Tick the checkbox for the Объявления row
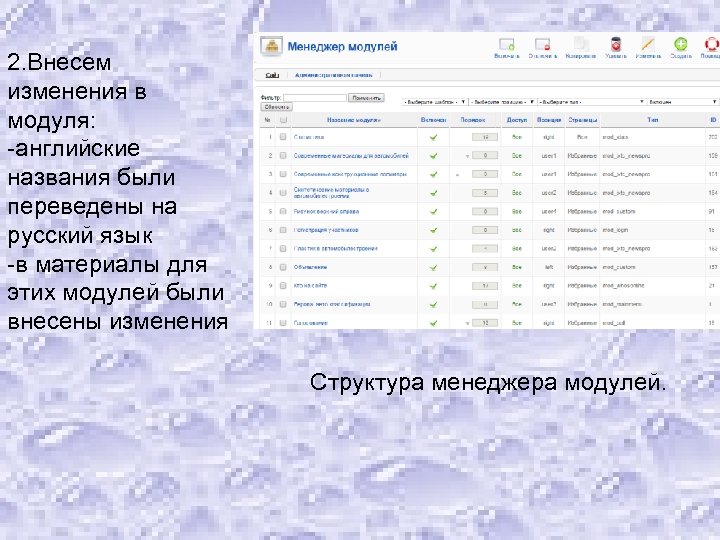Screen dimensions: 720x540 pos(283,267)
